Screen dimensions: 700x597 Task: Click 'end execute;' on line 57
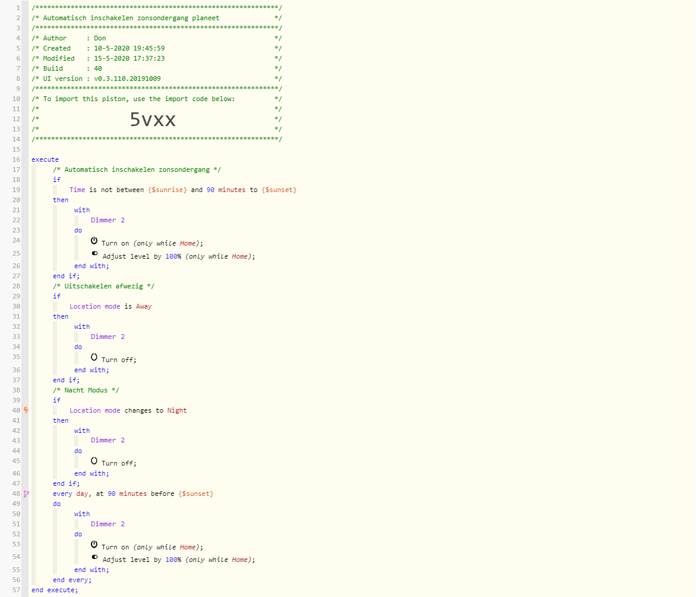[x=55, y=590]
